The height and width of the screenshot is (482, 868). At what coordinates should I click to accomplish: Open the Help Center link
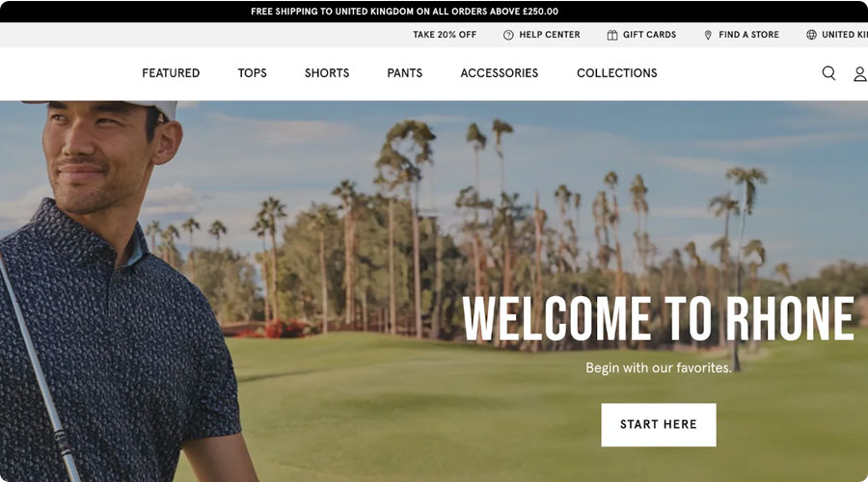pos(549,35)
